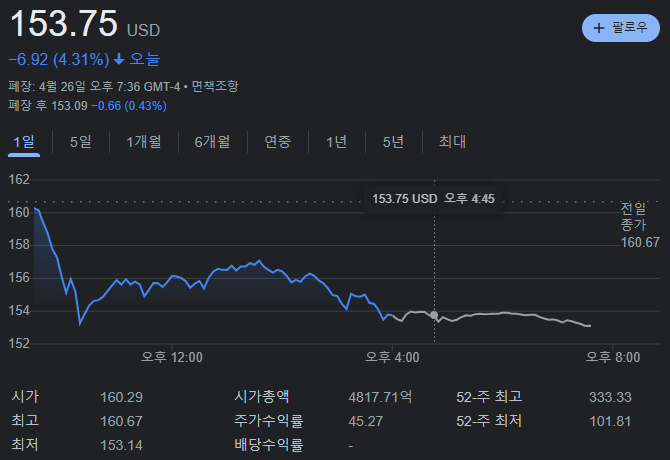This screenshot has height=460, width=670.
Task: Click the 162 y-axis label
Action: click(x=19, y=179)
